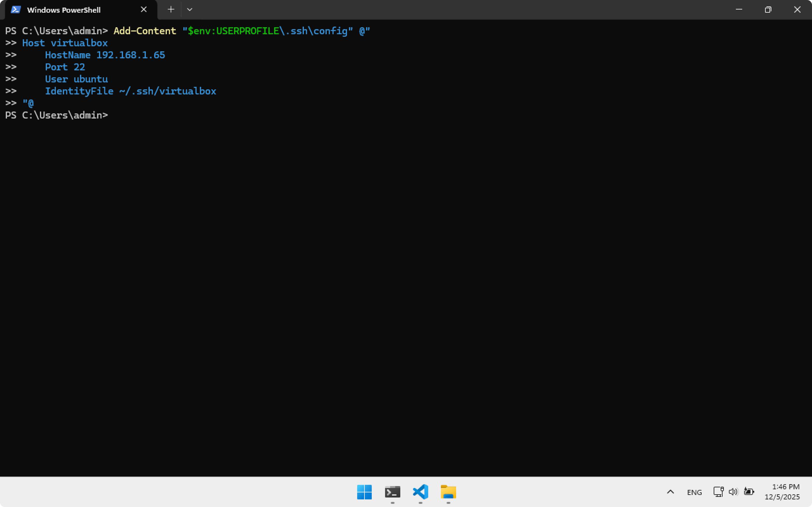Restore down the terminal window

pos(768,10)
